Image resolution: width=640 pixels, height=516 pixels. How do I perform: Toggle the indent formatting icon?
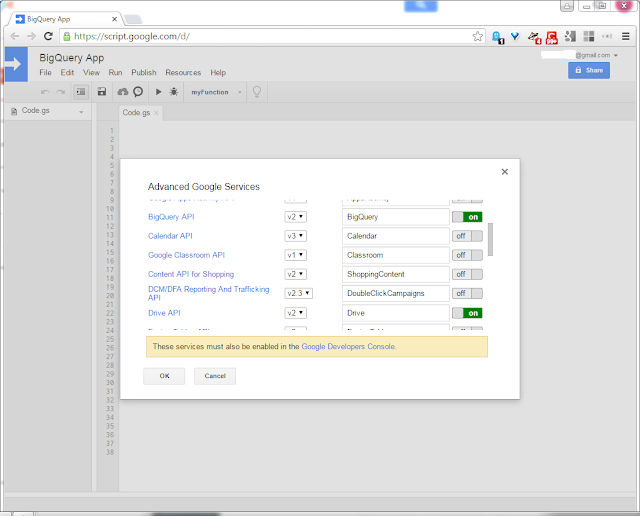(x=81, y=92)
